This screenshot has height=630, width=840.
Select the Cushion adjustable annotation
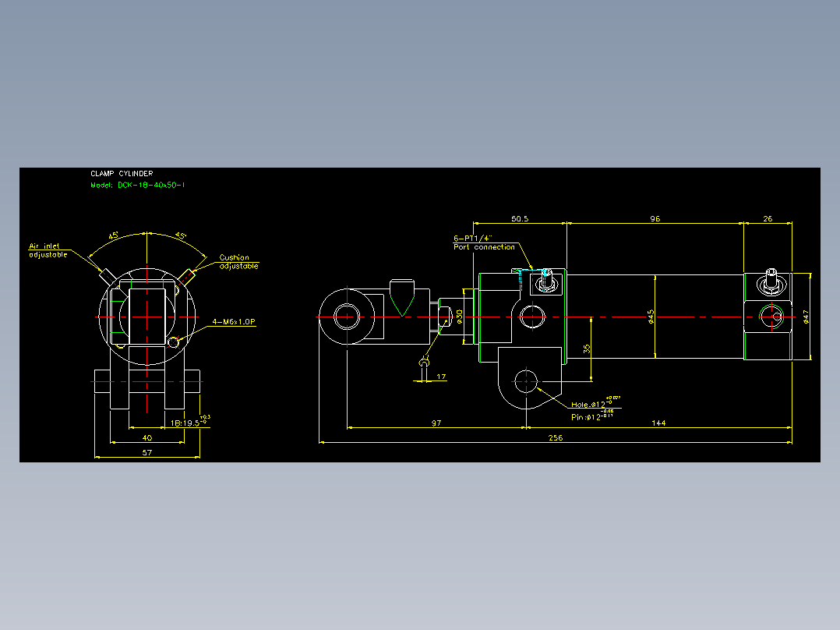click(x=239, y=262)
